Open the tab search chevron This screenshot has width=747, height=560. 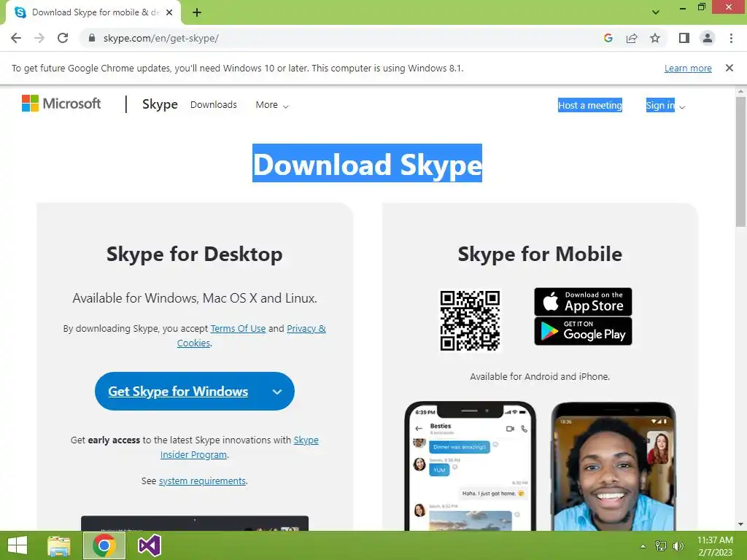656,12
